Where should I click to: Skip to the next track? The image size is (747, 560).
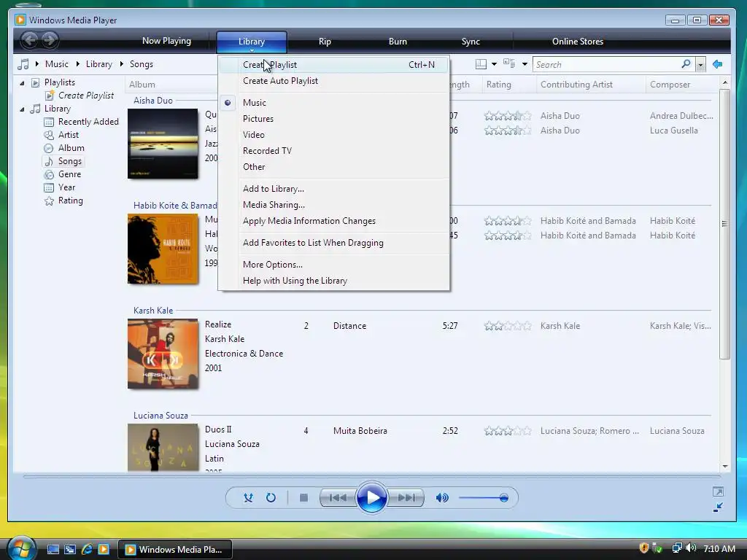pyautogui.click(x=406, y=498)
